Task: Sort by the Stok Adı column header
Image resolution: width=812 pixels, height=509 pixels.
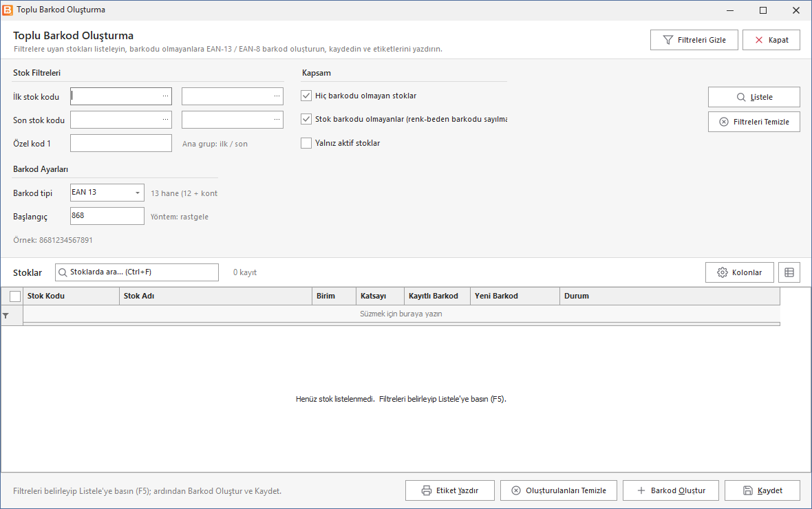Action: 215,296
